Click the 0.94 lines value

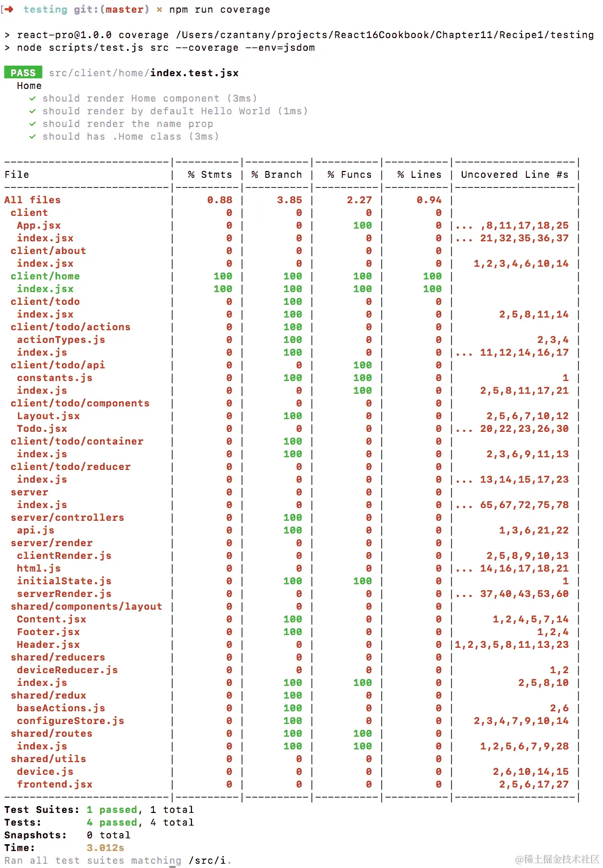[x=429, y=200]
